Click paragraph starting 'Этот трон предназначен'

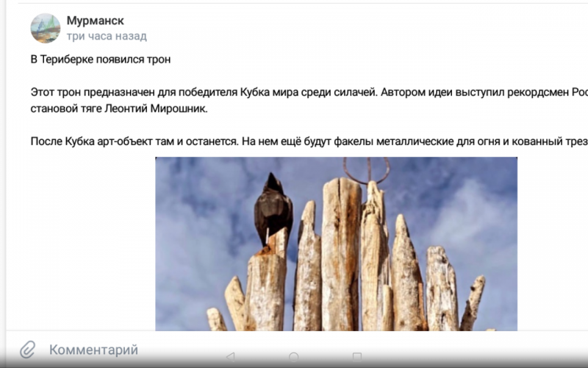click(309, 100)
